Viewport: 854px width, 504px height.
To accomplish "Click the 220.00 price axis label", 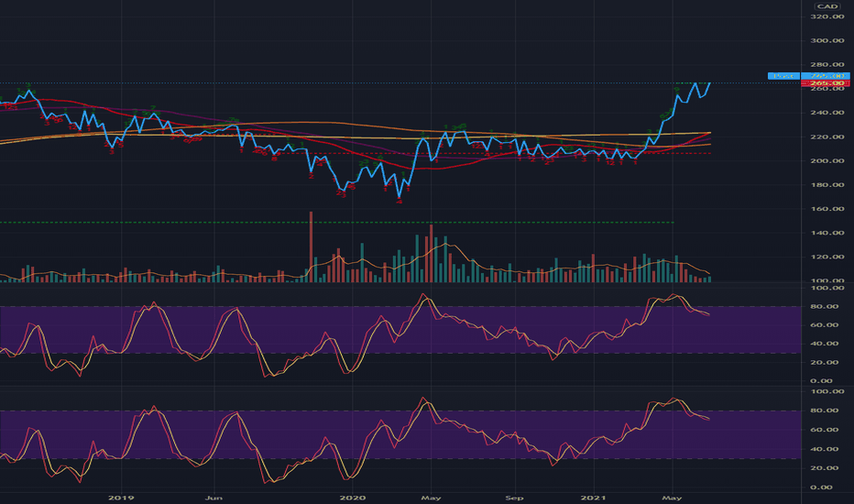I will pos(827,137).
